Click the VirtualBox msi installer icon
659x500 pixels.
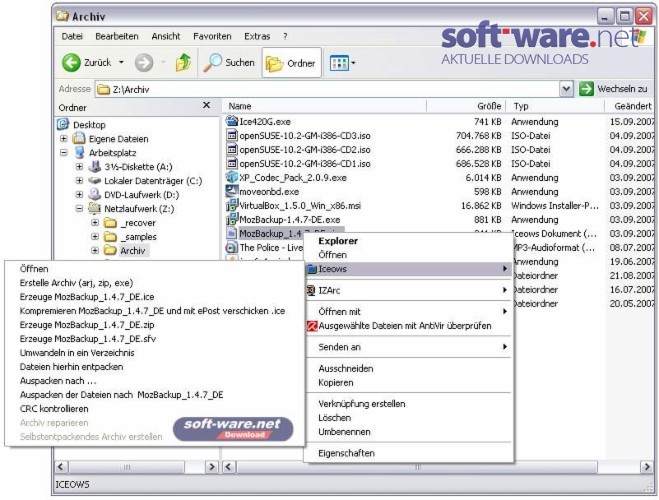click(232, 205)
